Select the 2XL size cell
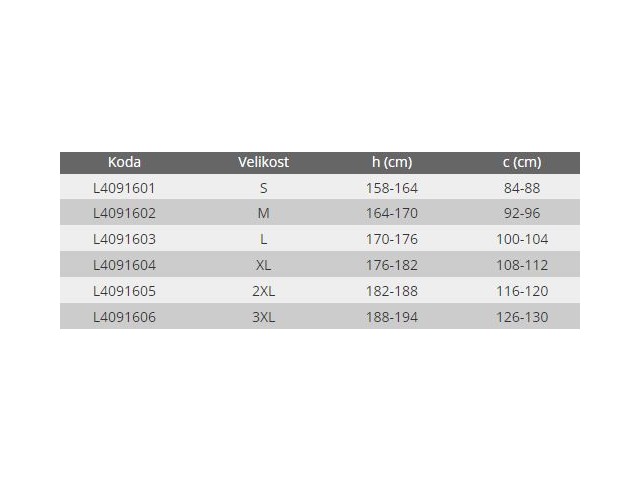Image resolution: width=640 pixels, height=480 pixels. click(x=263, y=291)
